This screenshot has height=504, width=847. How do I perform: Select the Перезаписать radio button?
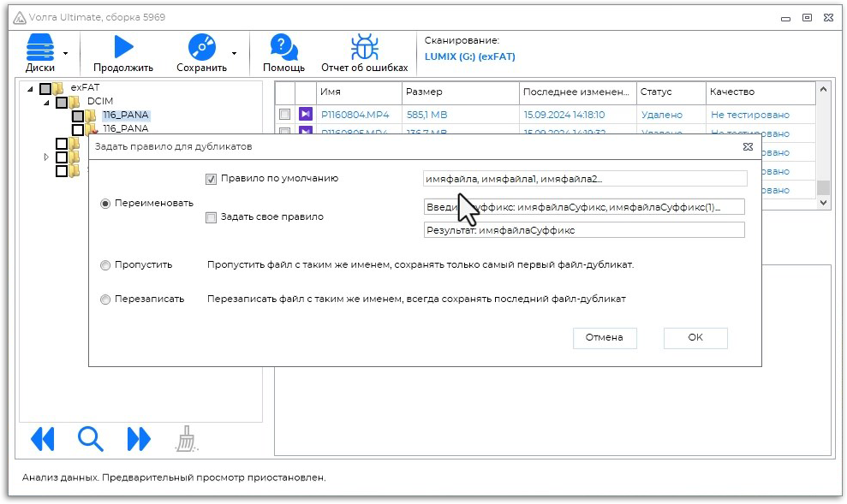105,299
